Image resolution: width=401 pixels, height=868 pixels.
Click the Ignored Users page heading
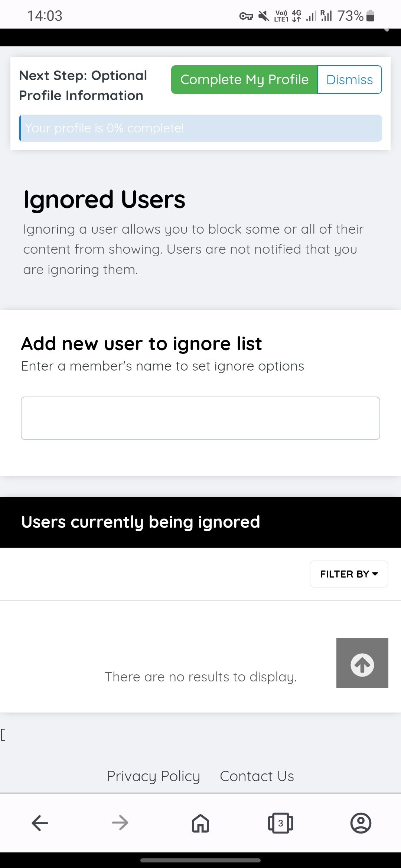coord(104,200)
